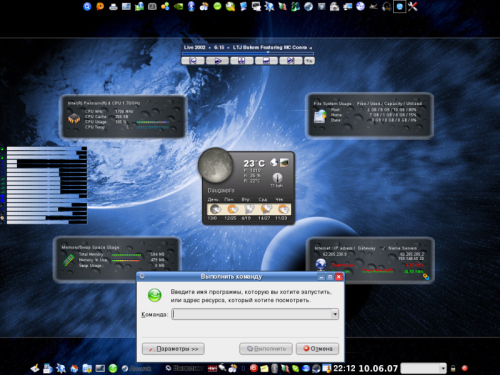Click the blue globe icon in the top panel
The width and height of the screenshot is (500, 375).
pos(360,6)
